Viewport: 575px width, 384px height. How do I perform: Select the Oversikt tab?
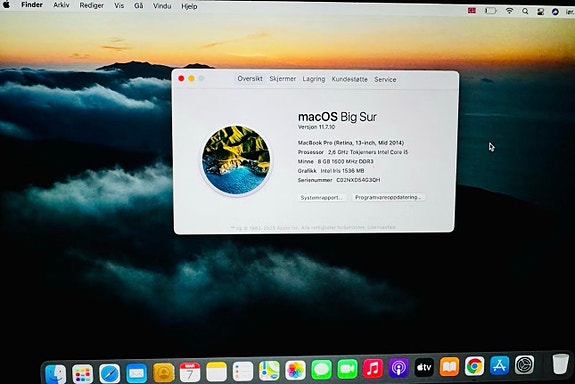point(250,78)
